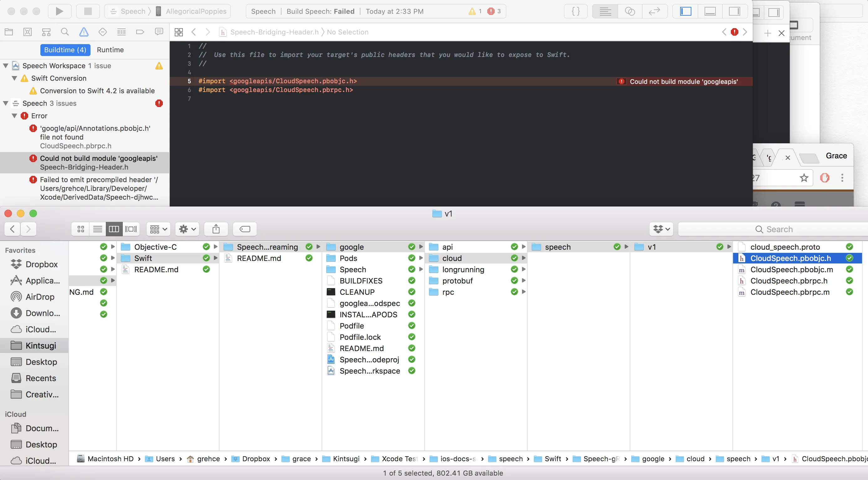Toggle the left navigator panel visibility
This screenshot has height=480, width=868.
(685, 11)
